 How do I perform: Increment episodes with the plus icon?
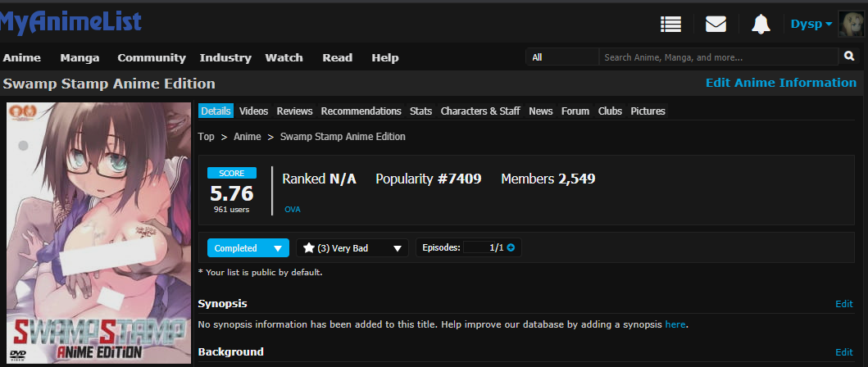tap(511, 248)
